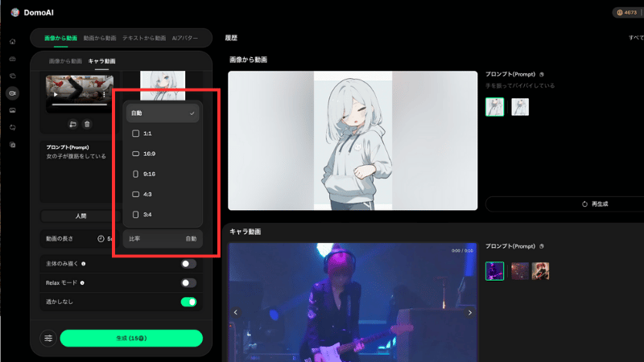Copy the prompt of the first history item

tap(542, 74)
